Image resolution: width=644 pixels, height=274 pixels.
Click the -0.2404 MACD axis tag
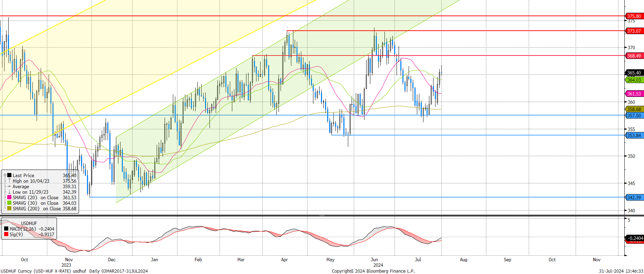click(x=635, y=238)
